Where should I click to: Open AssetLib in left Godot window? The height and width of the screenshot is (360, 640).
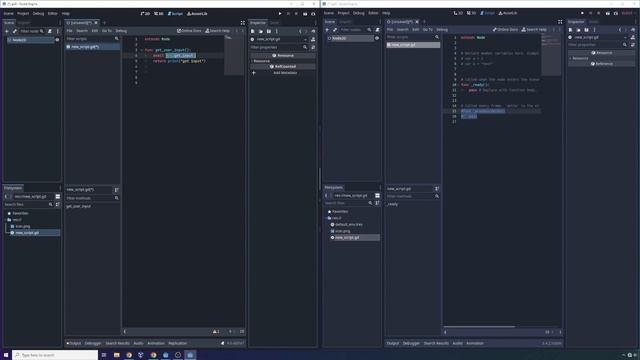tap(197, 13)
